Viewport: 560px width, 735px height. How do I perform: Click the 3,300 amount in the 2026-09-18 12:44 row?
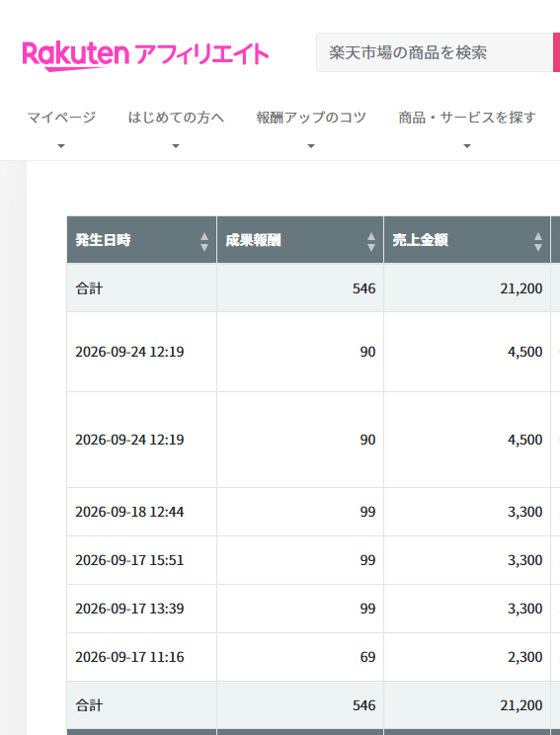tap(467, 512)
